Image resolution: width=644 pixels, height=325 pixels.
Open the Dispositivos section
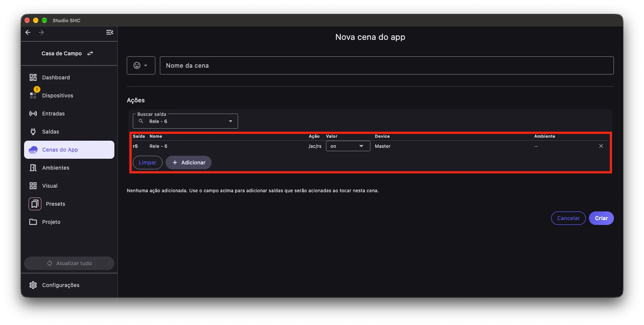point(69,96)
